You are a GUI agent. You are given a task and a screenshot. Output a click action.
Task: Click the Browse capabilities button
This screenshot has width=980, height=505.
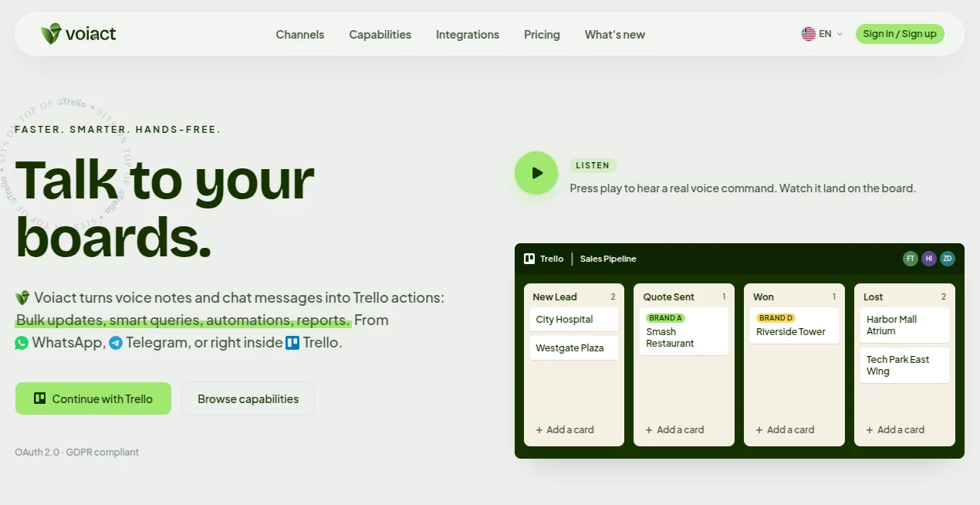pyautogui.click(x=248, y=398)
